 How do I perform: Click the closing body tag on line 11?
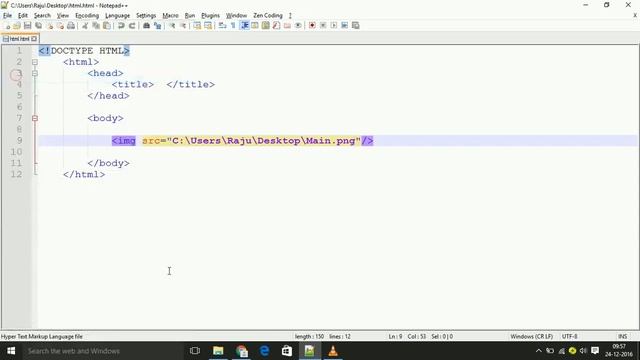pos(108,163)
